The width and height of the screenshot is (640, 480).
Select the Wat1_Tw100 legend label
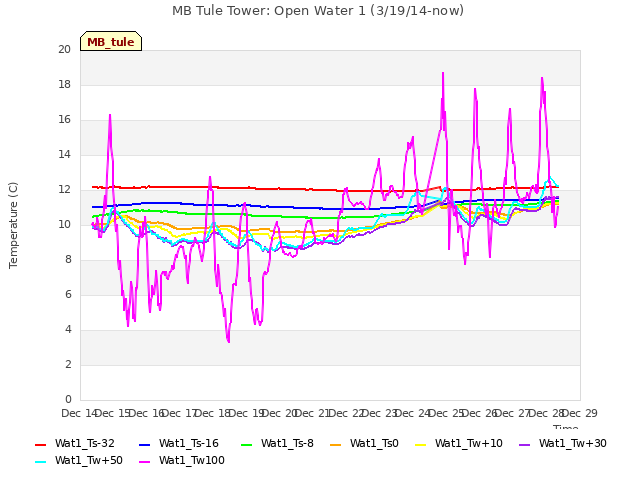192,461
